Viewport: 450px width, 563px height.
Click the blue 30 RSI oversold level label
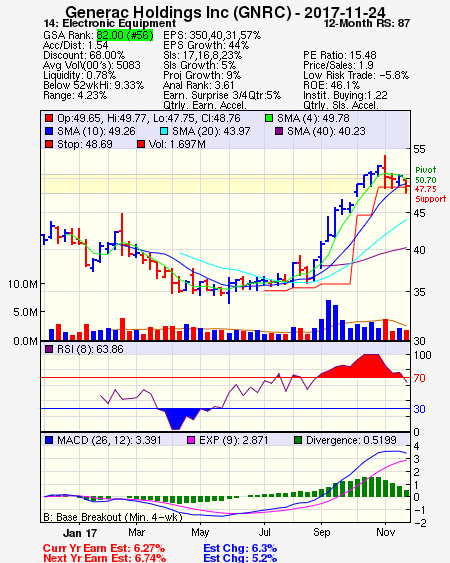coord(419,409)
